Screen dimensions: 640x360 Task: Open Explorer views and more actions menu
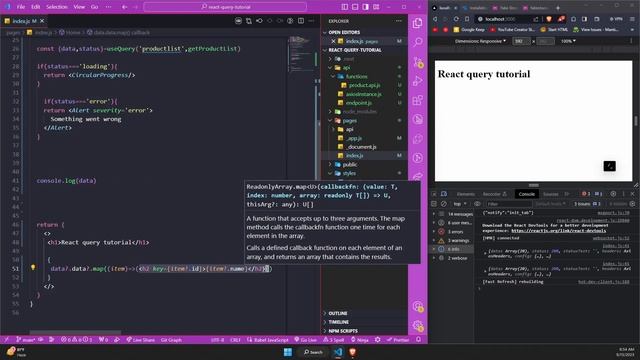pos(398,21)
